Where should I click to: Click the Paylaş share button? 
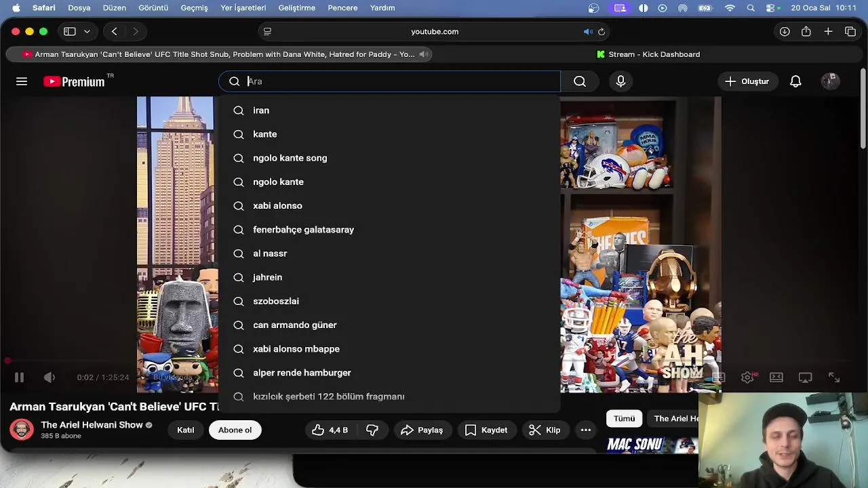(x=421, y=430)
